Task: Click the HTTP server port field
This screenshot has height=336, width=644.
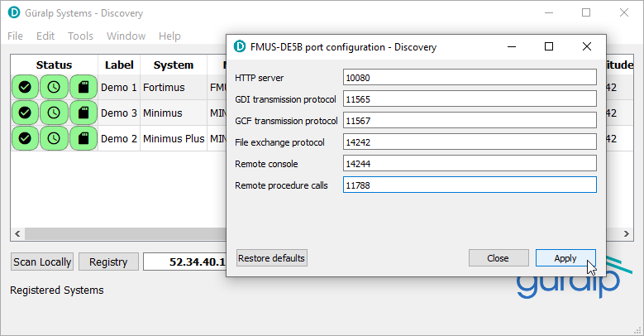Action: (x=470, y=77)
